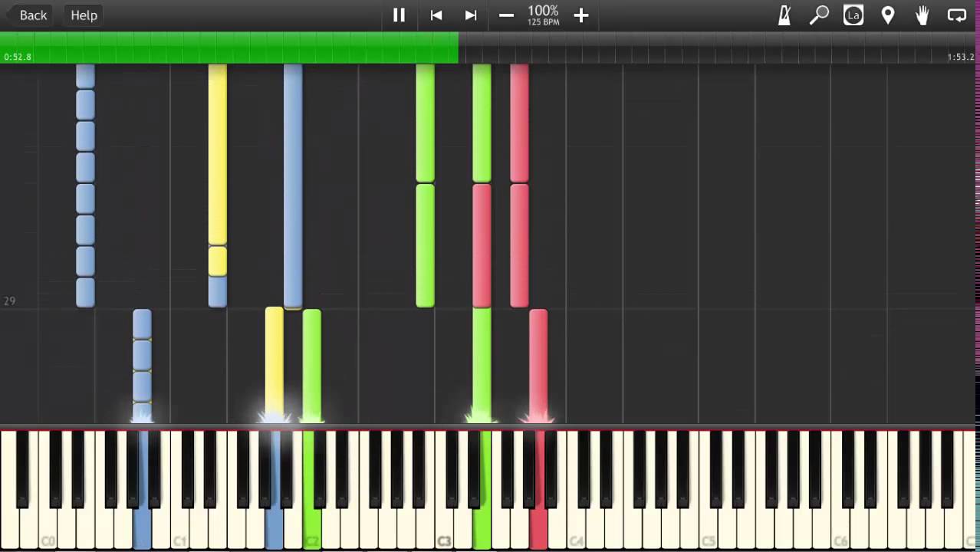The image size is (980, 552).
Task: Seek within the green played progress bar
Action: tap(229, 48)
